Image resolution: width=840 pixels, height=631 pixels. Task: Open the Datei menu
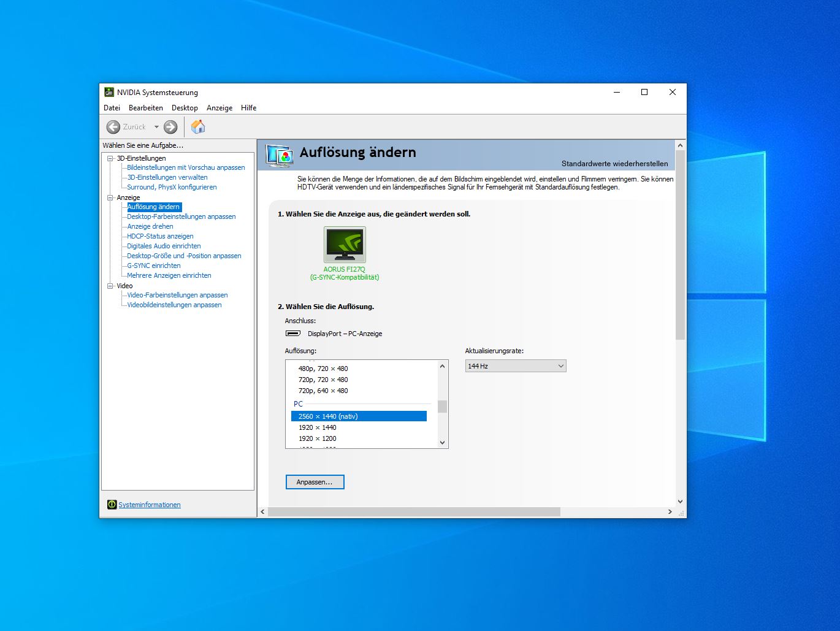tap(112, 108)
